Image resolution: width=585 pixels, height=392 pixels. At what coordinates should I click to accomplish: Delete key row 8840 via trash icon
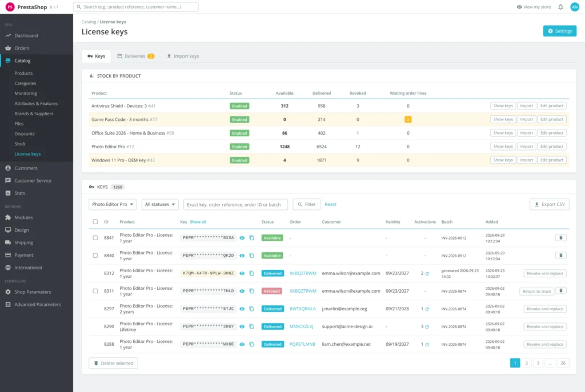click(x=561, y=255)
